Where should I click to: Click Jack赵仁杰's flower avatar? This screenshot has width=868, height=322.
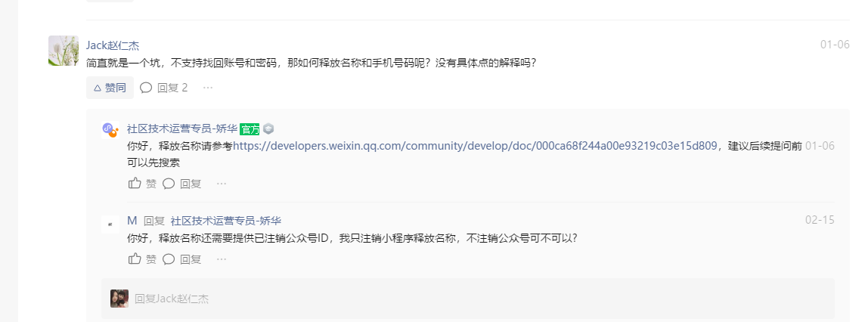[64, 51]
